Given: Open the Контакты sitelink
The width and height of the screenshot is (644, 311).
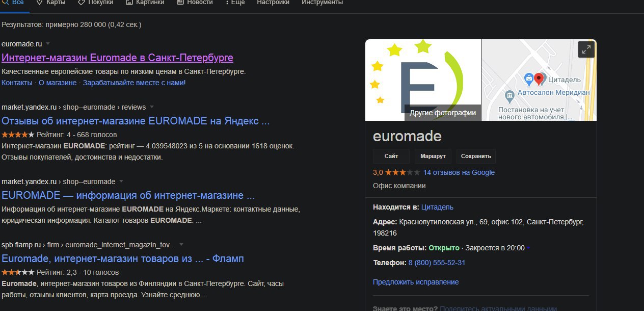Looking at the screenshot, I should pyautogui.click(x=17, y=83).
